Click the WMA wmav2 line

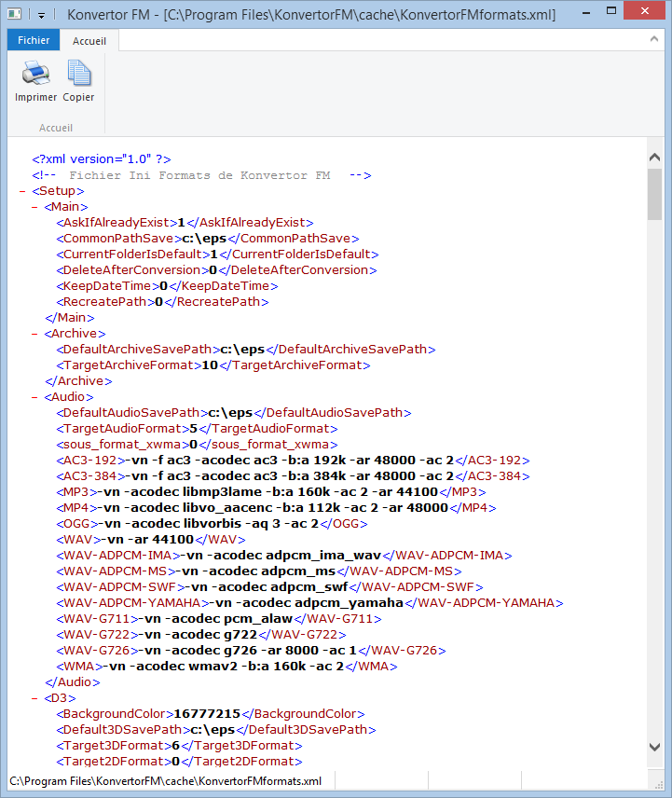226,667
